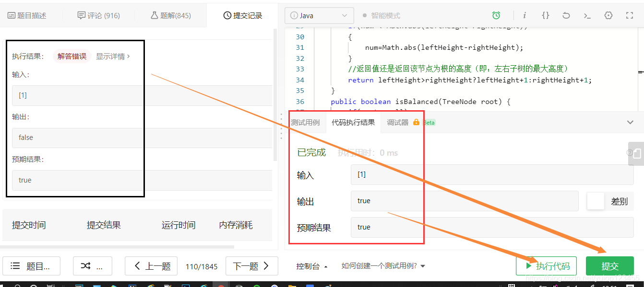Go to 下一题 next problem

coord(252,266)
